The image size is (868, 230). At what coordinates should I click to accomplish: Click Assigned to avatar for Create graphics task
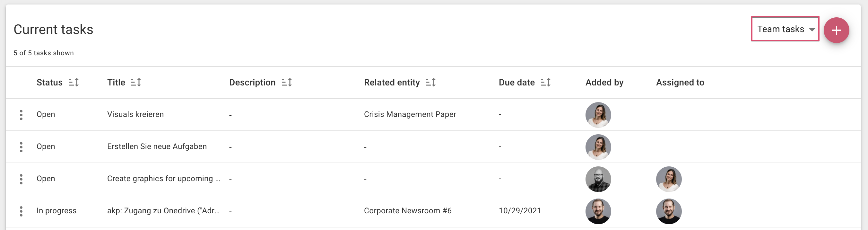669,179
